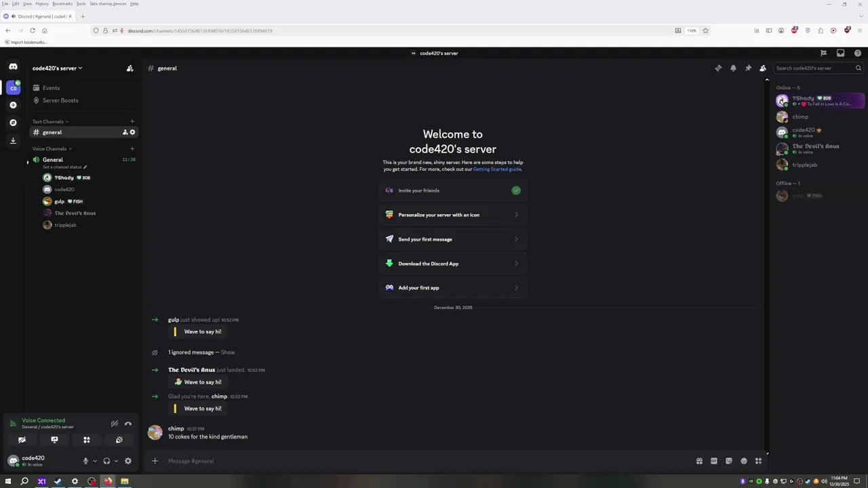Viewport: 868px width, 488px height.
Task: Open emoji picker in message bar
Action: click(744, 461)
